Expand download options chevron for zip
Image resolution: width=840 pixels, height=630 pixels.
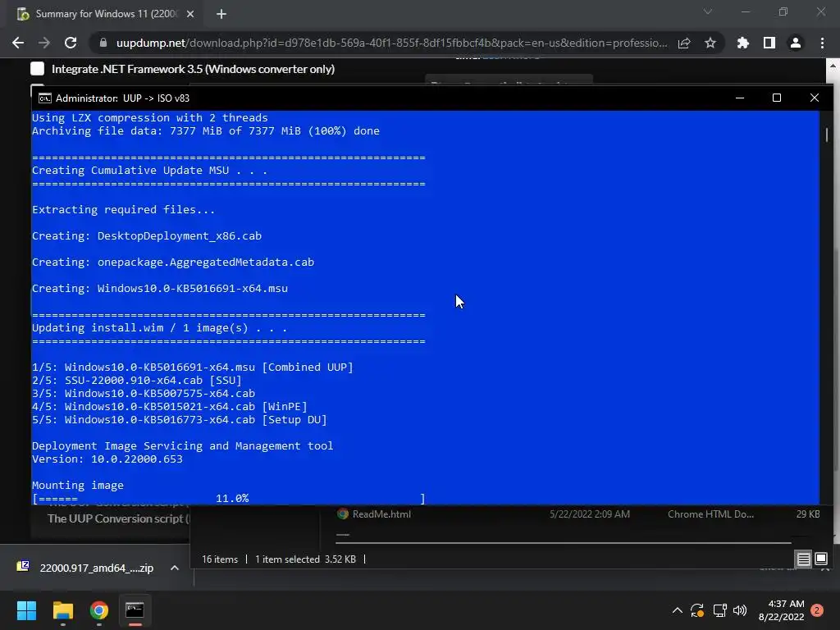[x=175, y=568]
